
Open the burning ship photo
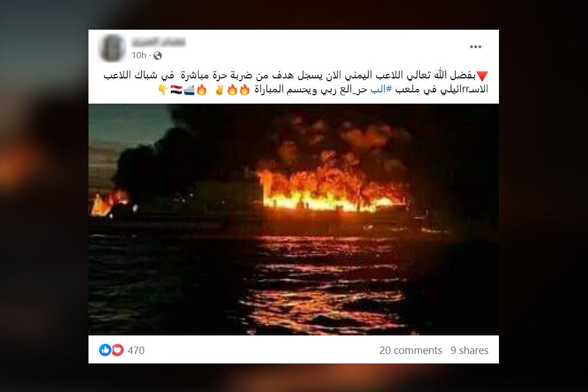293,220
